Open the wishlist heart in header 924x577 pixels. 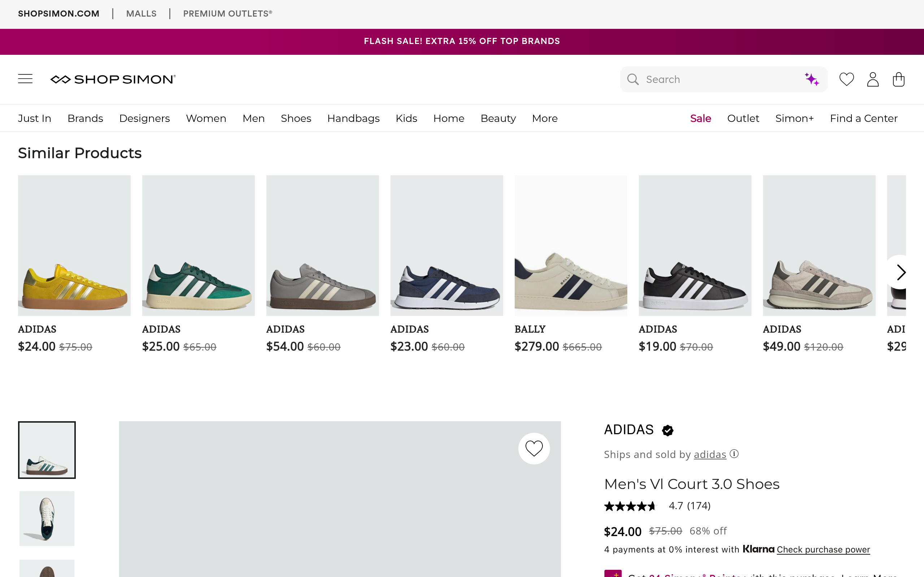pyautogui.click(x=846, y=79)
